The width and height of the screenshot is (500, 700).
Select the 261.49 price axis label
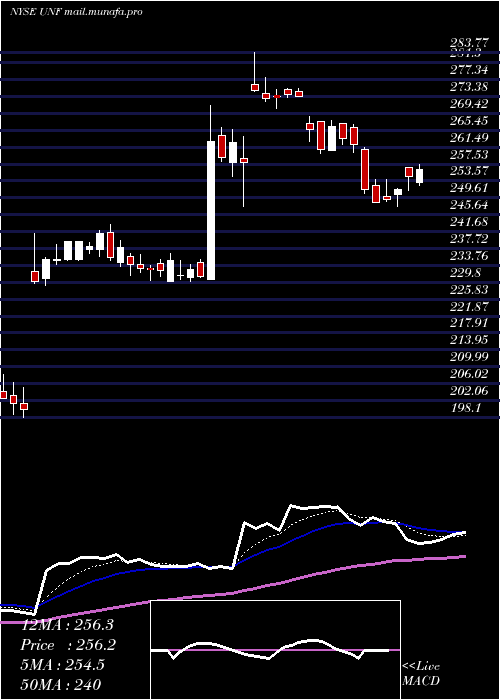469,138
